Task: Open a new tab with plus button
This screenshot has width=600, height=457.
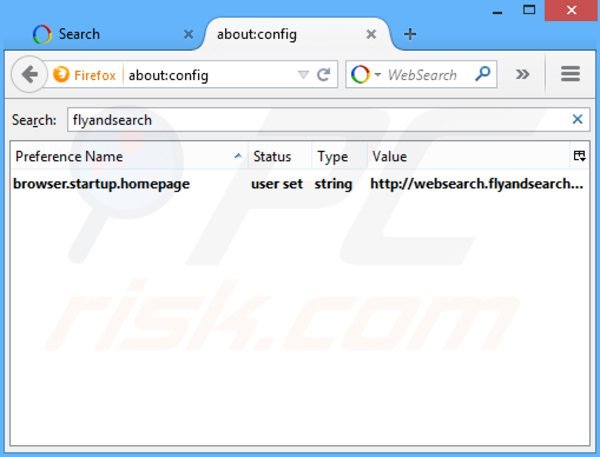Action: [x=410, y=34]
